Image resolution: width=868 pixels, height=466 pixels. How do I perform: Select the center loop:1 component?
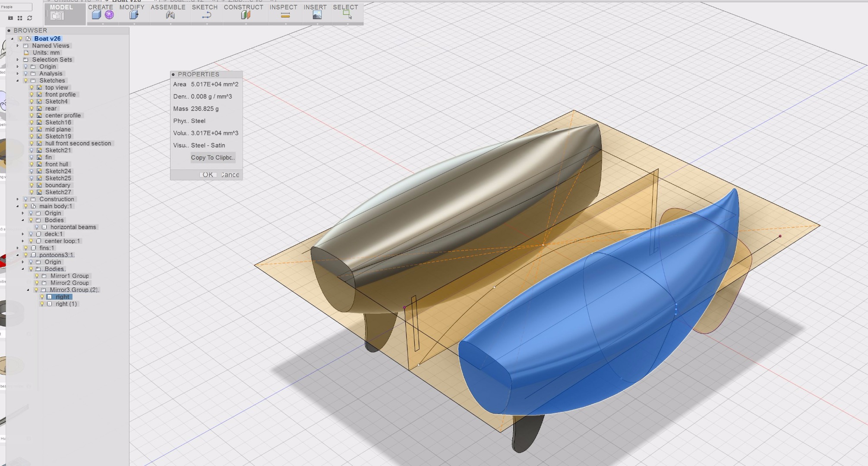tap(62, 241)
